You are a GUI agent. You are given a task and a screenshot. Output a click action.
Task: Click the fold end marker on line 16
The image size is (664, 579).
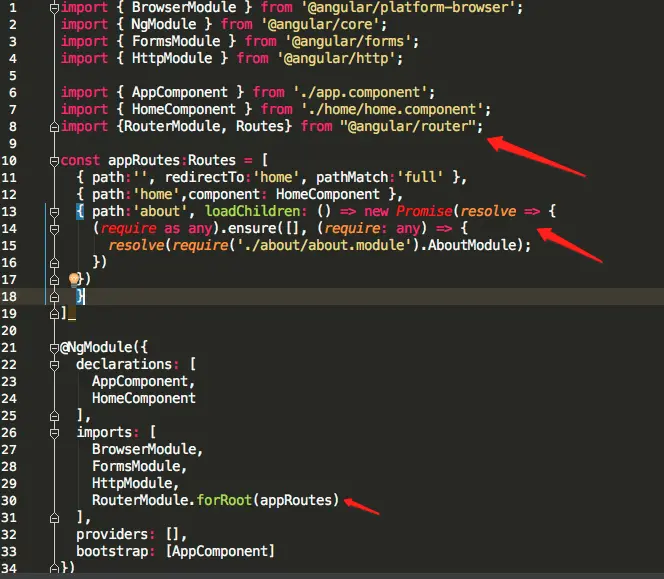click(x=54, y=263)
